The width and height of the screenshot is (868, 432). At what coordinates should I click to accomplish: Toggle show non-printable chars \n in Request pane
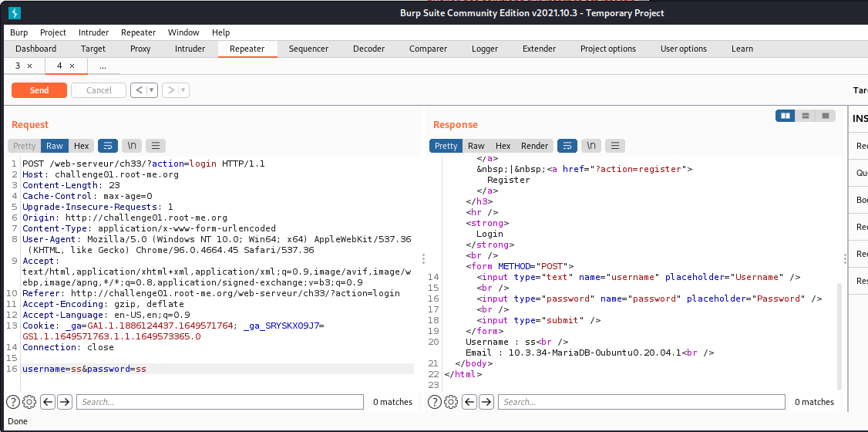coord(132,146)
